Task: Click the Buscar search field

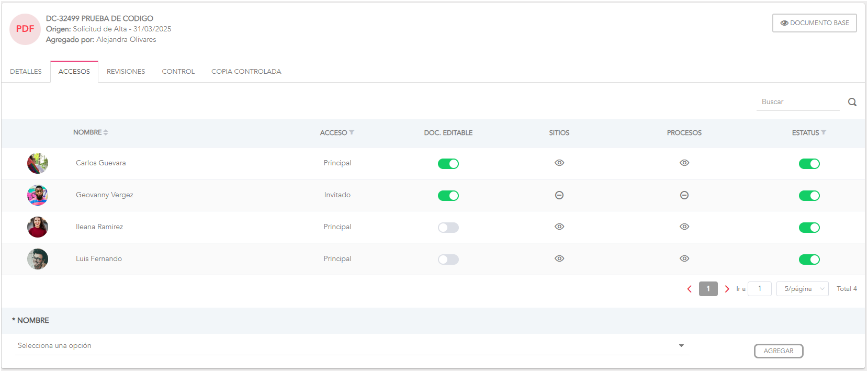Action: pos(797,102)
